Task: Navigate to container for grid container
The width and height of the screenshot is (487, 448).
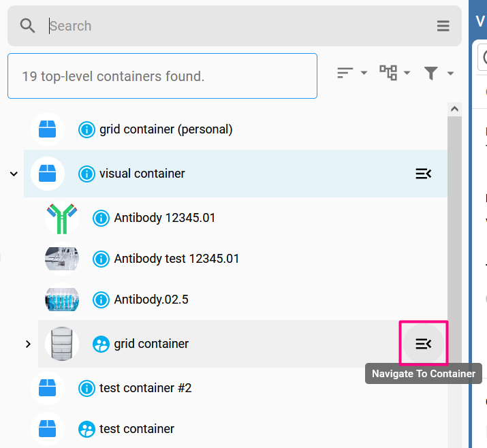Action: (424, 344)
